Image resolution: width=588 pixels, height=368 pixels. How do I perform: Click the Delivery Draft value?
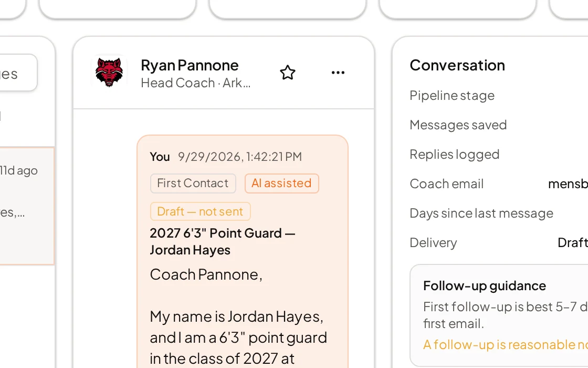point(573,242)
